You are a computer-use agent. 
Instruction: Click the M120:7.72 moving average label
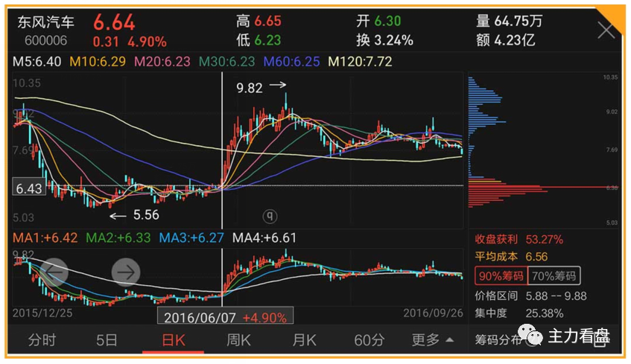[360, 62]
